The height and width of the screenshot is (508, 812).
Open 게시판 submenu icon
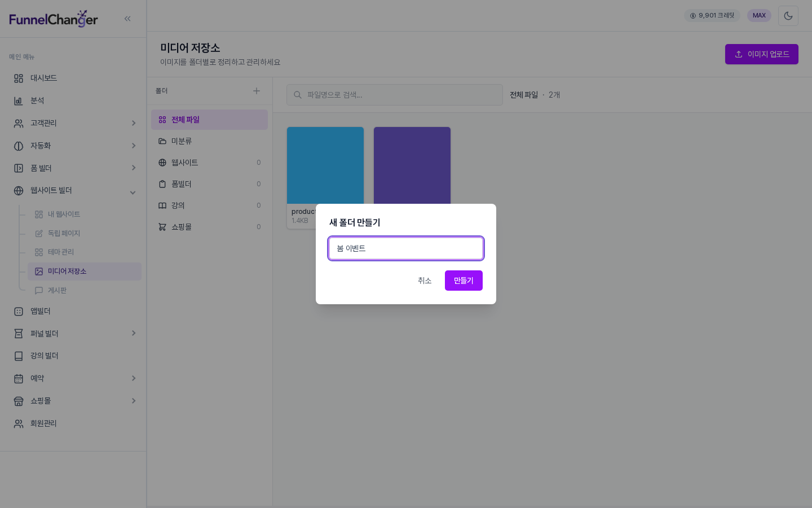tap(39, 291)
